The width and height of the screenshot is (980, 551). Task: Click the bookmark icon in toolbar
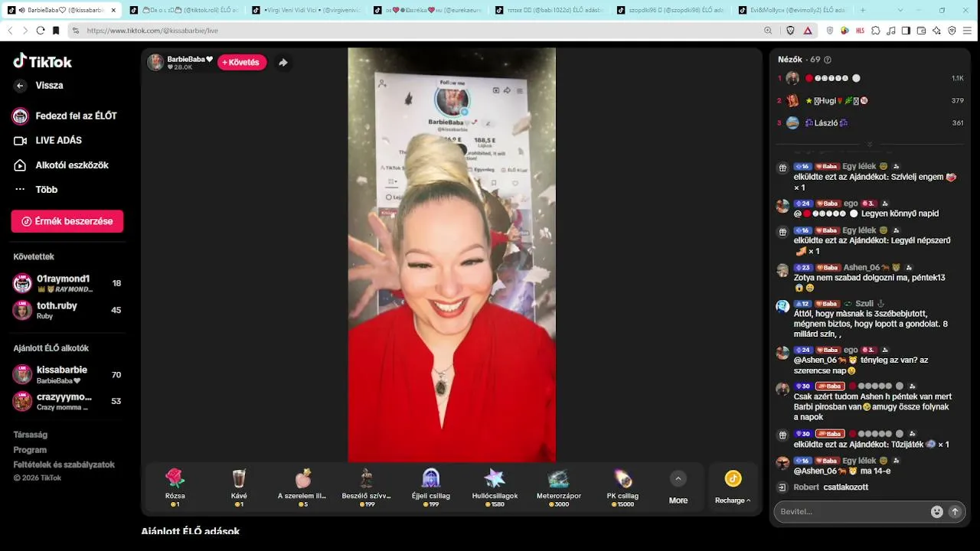click(x=56, y=31)
